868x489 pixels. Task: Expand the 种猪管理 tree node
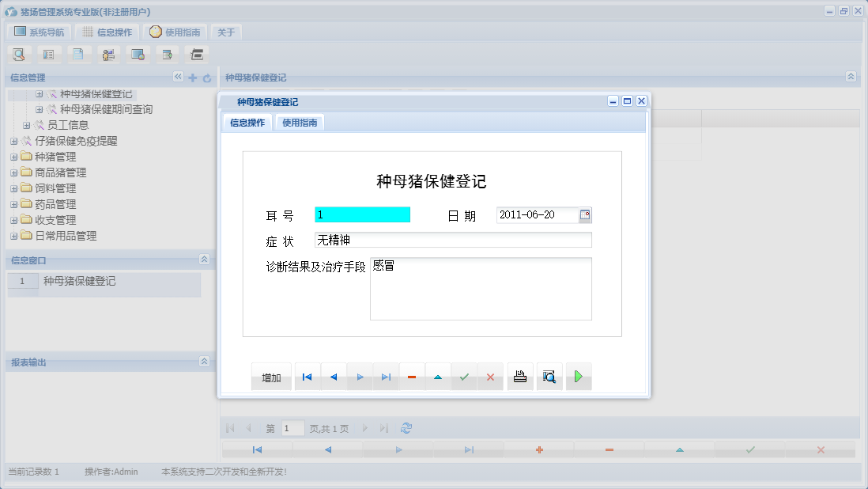tap(13, 157)
